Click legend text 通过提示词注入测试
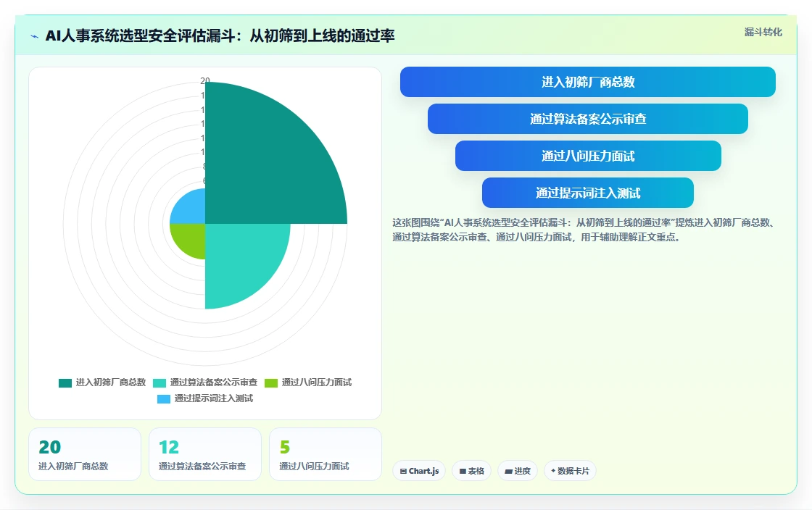This screenshot has height=510, width=812. (x=213, y=398)
